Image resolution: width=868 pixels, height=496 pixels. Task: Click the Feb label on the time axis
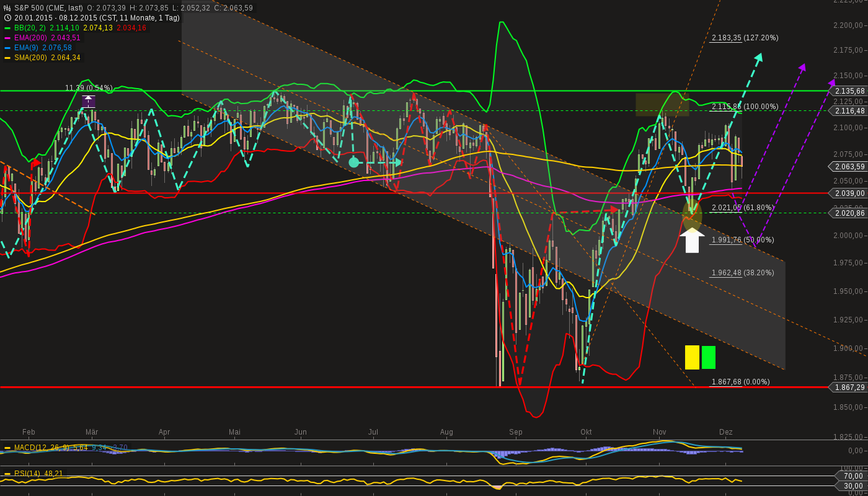coord(29,432)
